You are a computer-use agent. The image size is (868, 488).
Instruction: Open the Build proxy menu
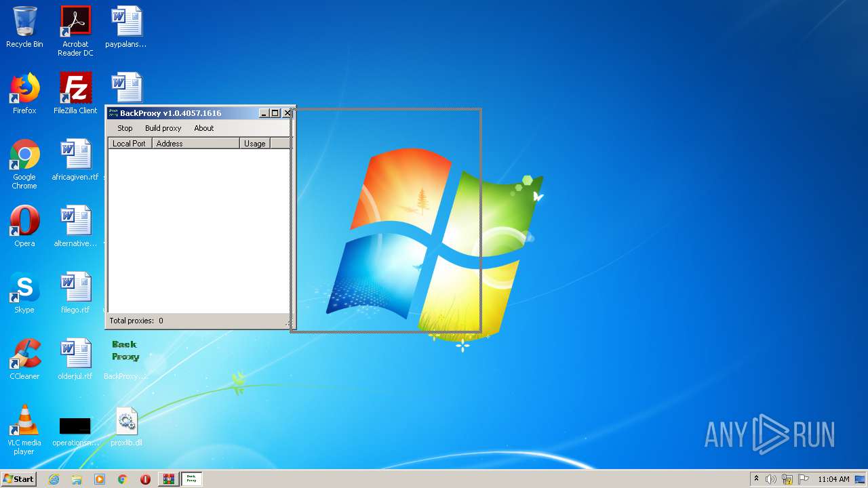(x=163, y=128)
